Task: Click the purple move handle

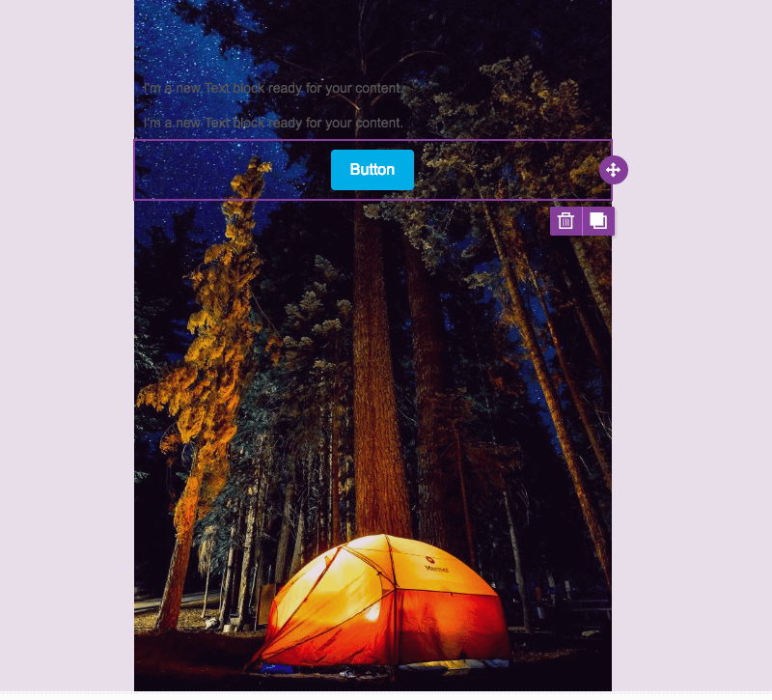Action: tap(614, 170)
